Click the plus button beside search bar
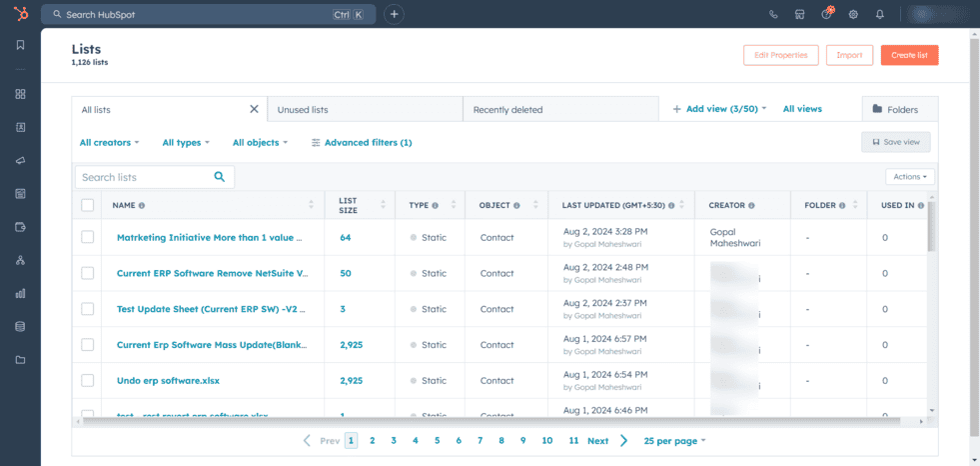 [394, 14]
